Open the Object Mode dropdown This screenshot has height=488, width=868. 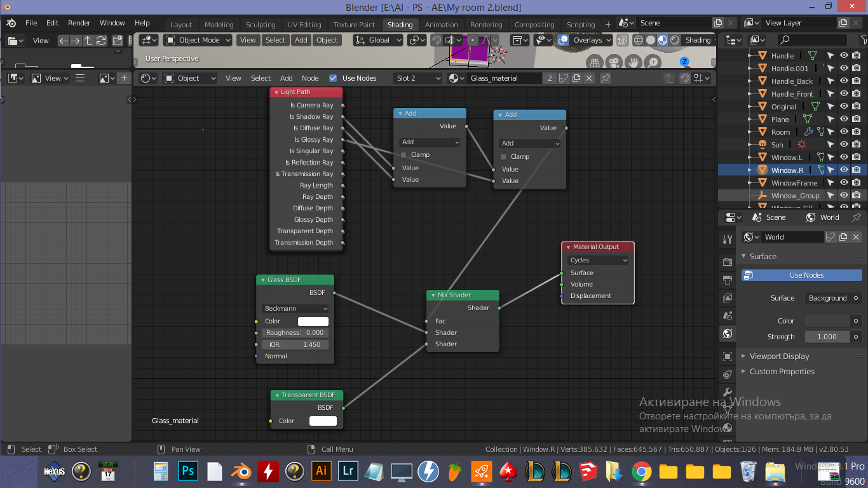click(197, 40)
